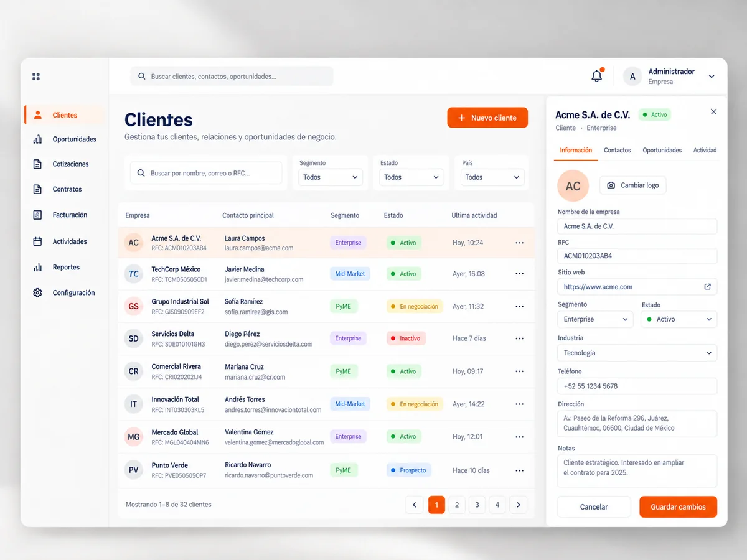Go to the next page of clients

point(519,505)
